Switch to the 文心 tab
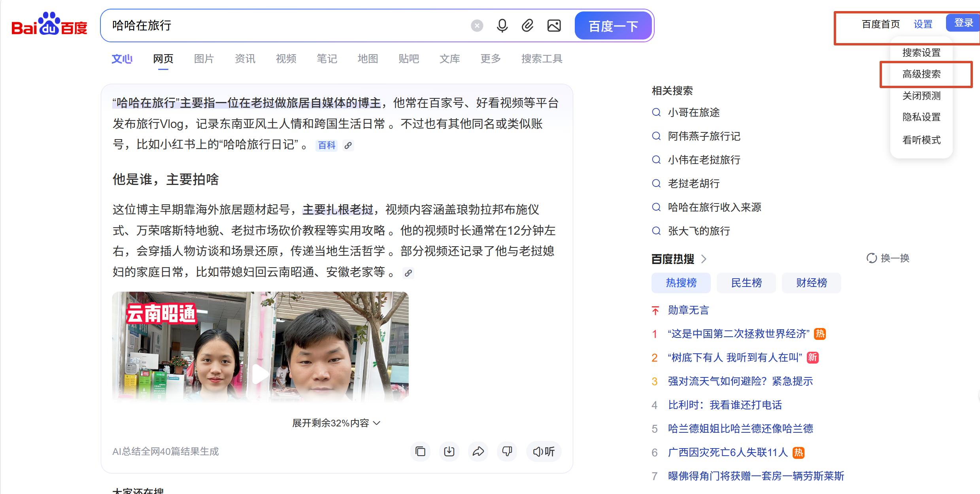The image size is (980, 494). (122, 59)
